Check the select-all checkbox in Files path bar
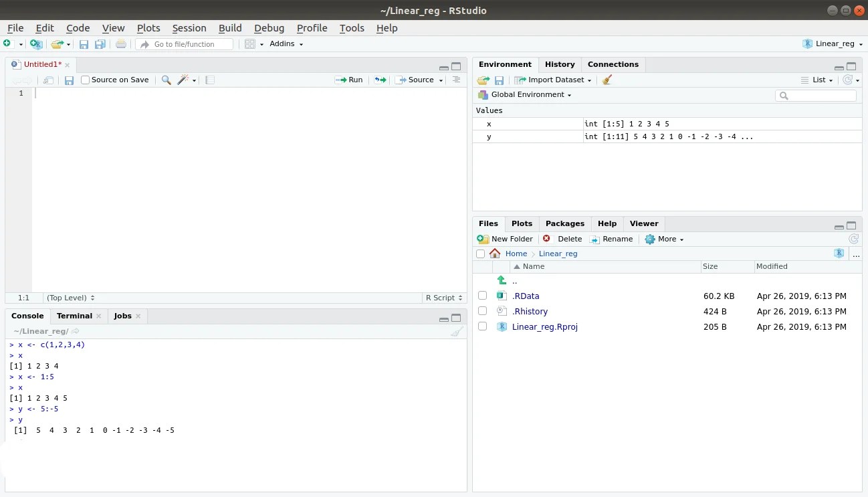The width and height of the screenshot is (868, 497). point(480,254)
